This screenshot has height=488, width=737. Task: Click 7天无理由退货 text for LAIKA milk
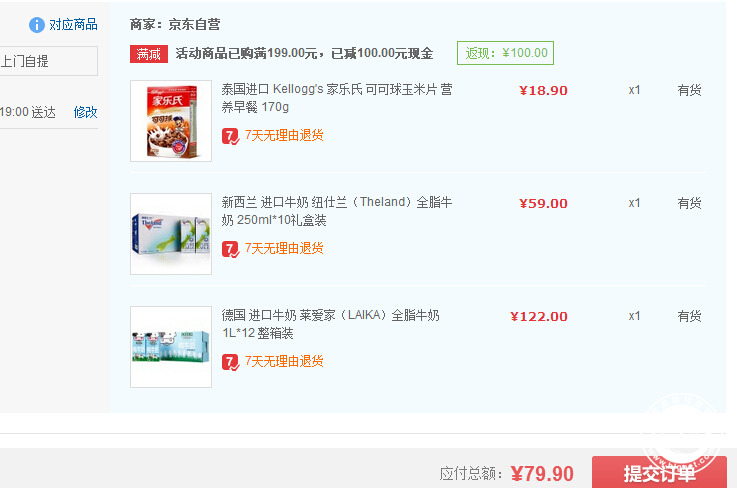pos(284,362)
